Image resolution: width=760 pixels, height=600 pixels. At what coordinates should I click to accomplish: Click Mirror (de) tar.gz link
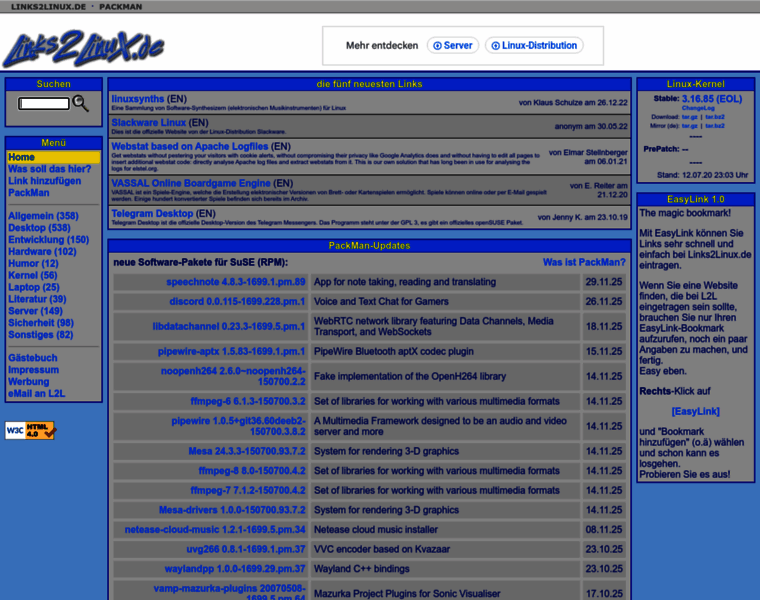coord(689,126)
